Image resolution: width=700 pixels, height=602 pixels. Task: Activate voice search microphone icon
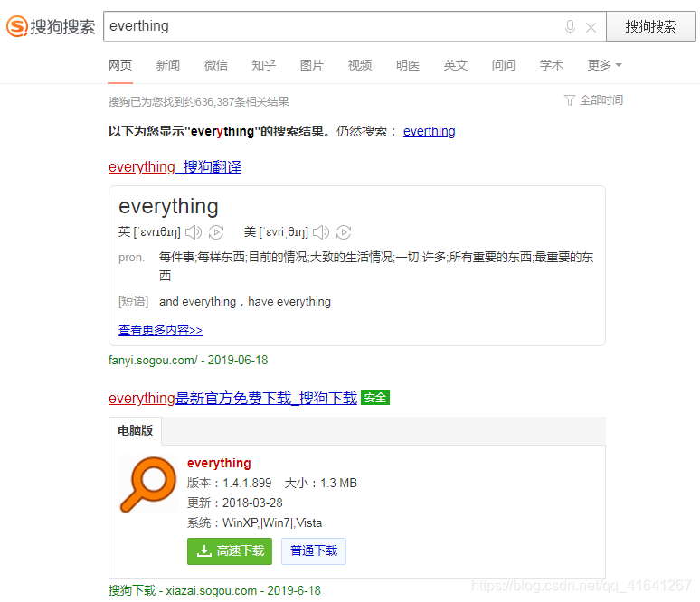tap(570, 27)
